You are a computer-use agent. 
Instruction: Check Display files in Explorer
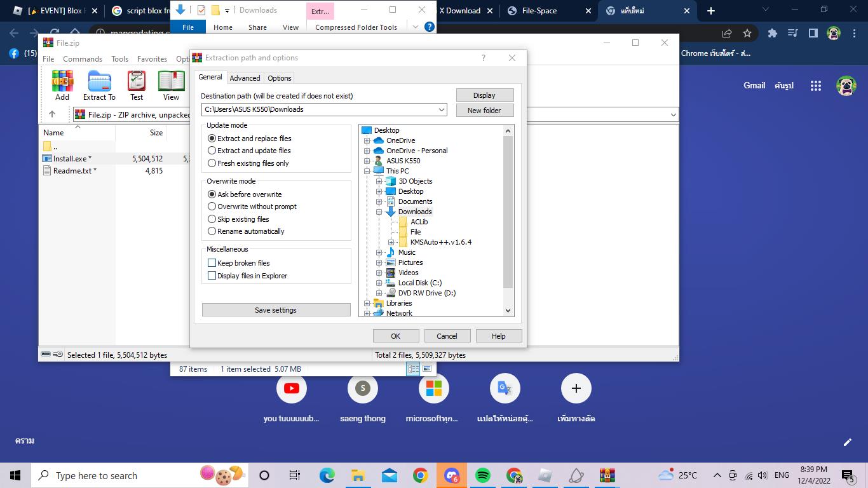pyautogui.click(x=212, y=276)
